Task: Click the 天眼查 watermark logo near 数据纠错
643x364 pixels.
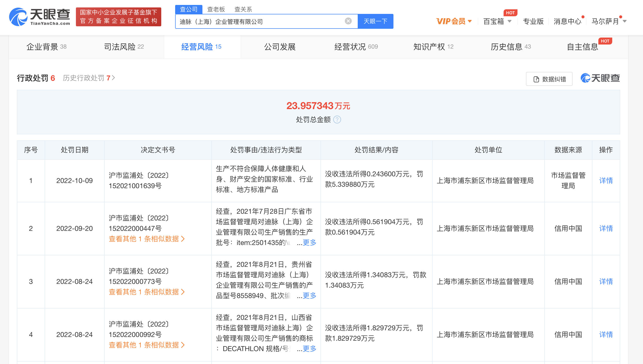Action: tap(600, 78)
